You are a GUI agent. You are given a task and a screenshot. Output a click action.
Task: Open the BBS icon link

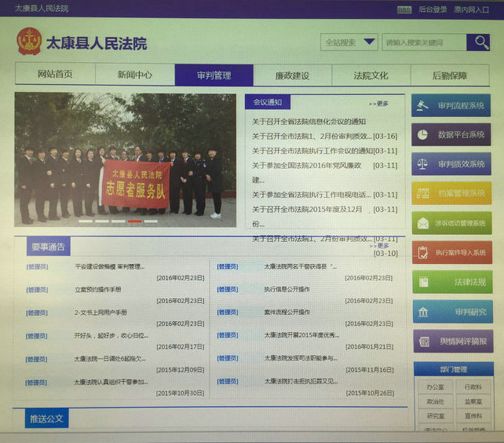pos(404,10)
